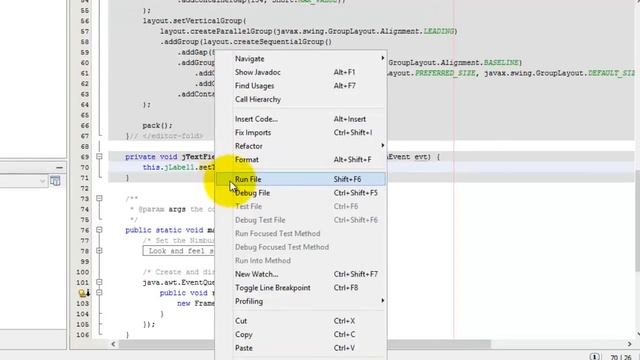Screen dimensions: 640x360
Task: Click 'public static void' on line 76
Action: pyautogui.click(x=164, y=230)
